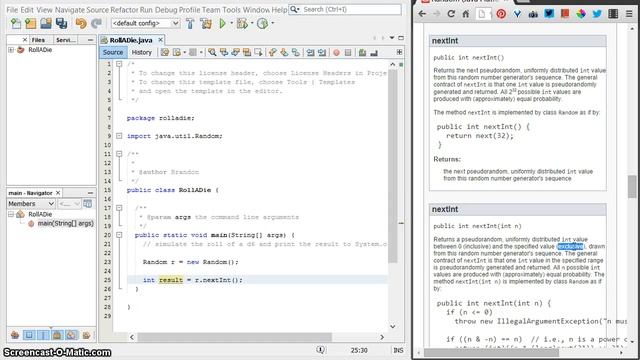Click the New Project toolbar icon
Image resolution: width=640 pixels, height=360 pixels.
[31, 24]
